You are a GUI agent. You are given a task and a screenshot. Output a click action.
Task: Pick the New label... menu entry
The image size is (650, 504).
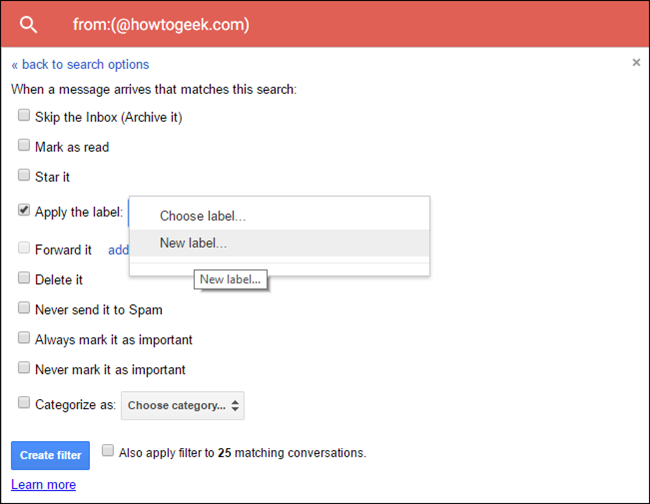pyautogui.click(x=194, y=243)
